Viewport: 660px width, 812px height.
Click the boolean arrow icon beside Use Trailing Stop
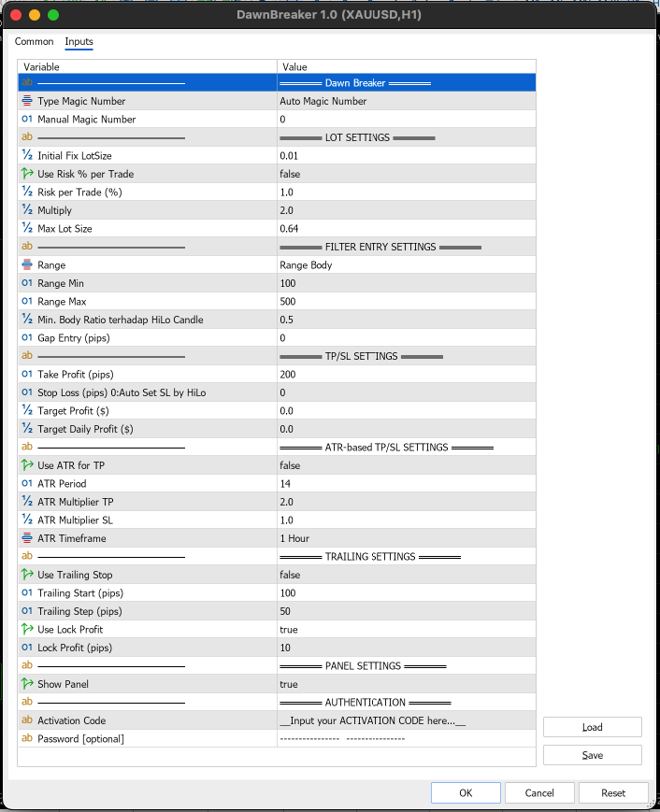click(27, 575)
